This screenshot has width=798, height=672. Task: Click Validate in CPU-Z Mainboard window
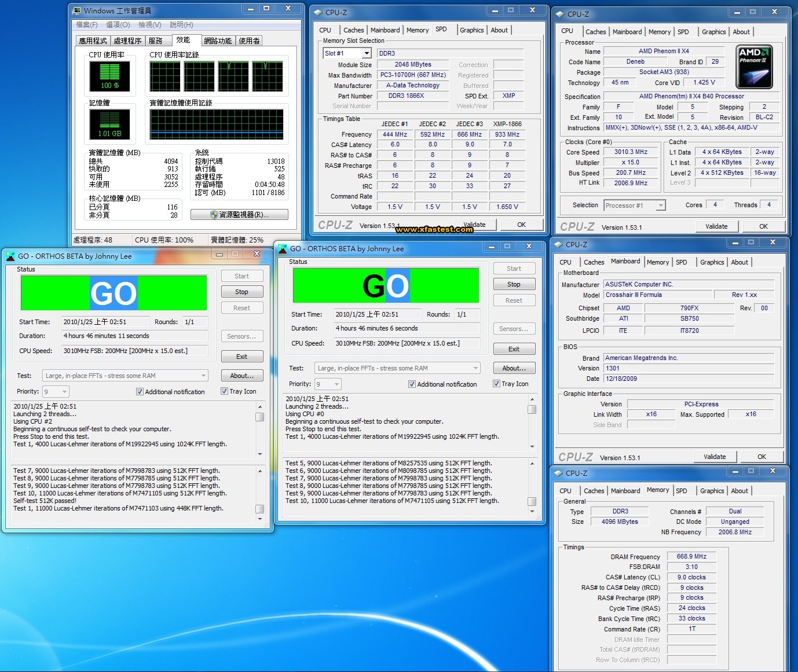(x=715, y=457)
